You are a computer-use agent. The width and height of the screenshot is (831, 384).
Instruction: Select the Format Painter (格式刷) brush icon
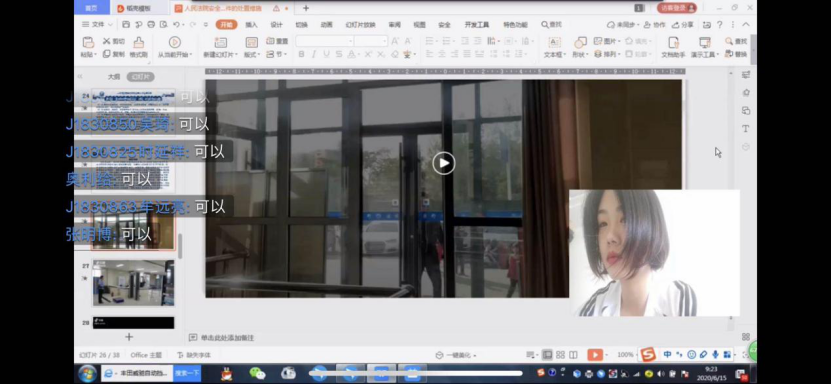(x=138, y=43)
